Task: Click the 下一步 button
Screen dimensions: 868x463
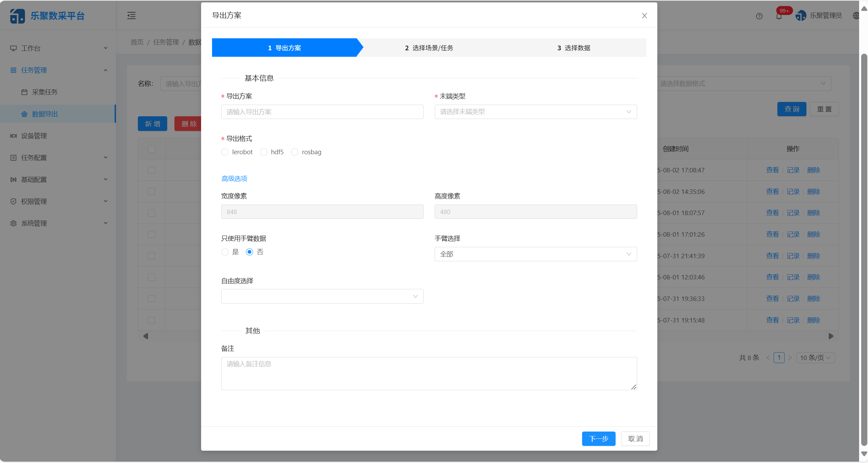Action: click(599, 439)
